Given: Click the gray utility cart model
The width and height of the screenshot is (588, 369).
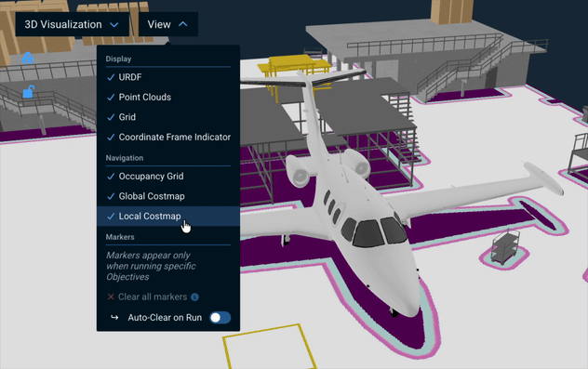Looking at the screenshot, I should pos(505,247).
